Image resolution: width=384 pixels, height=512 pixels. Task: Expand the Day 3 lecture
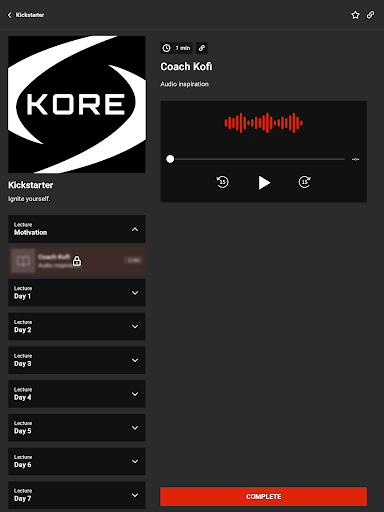(77, 360)
